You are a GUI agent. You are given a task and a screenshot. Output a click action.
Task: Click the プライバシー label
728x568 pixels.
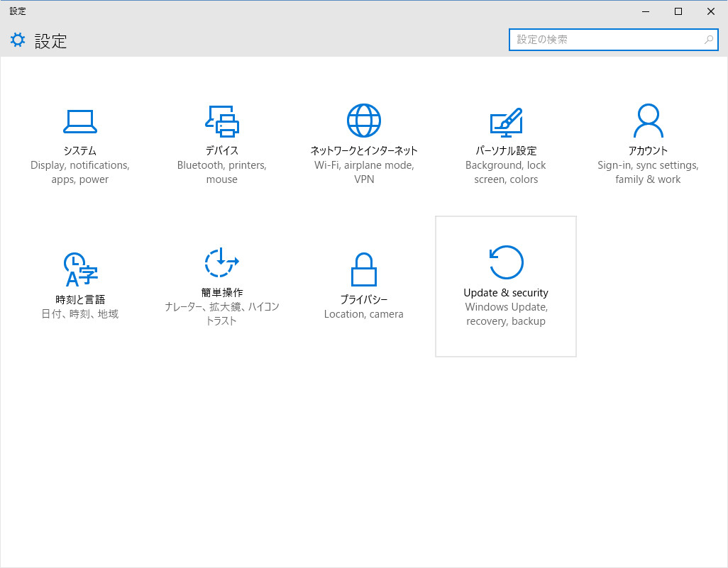(x=364, y=300)
